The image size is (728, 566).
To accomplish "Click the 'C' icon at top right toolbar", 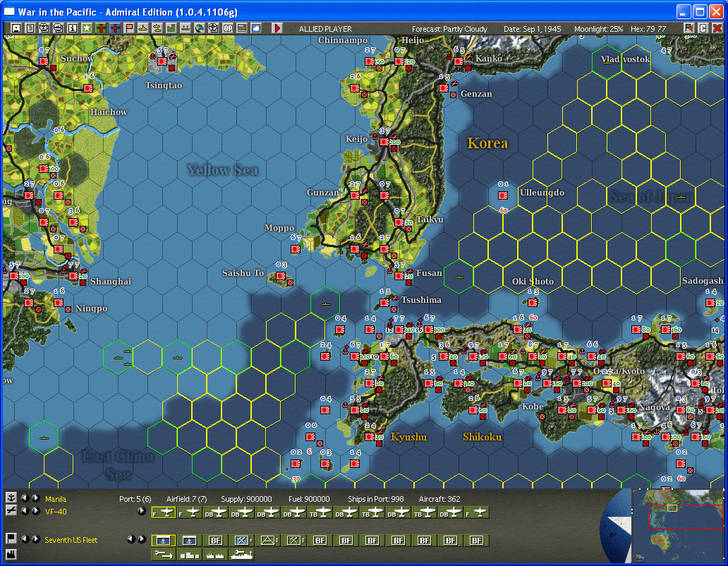I will 703,28.
